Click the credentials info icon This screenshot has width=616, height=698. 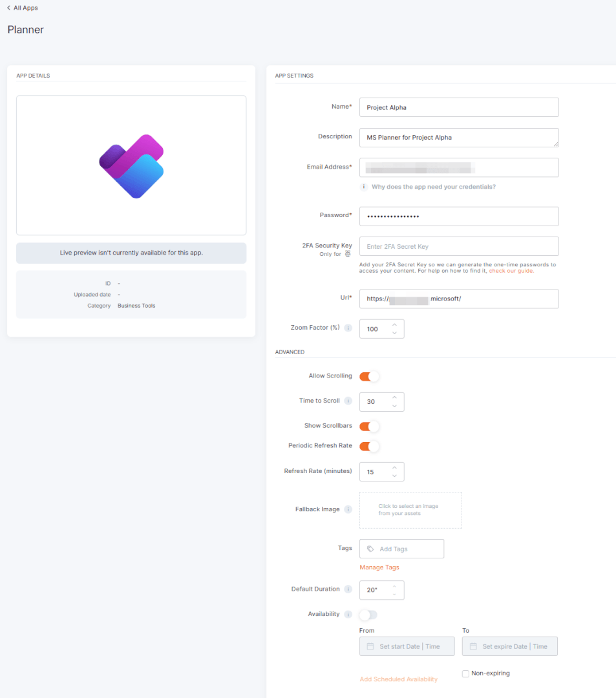(364, 187)
